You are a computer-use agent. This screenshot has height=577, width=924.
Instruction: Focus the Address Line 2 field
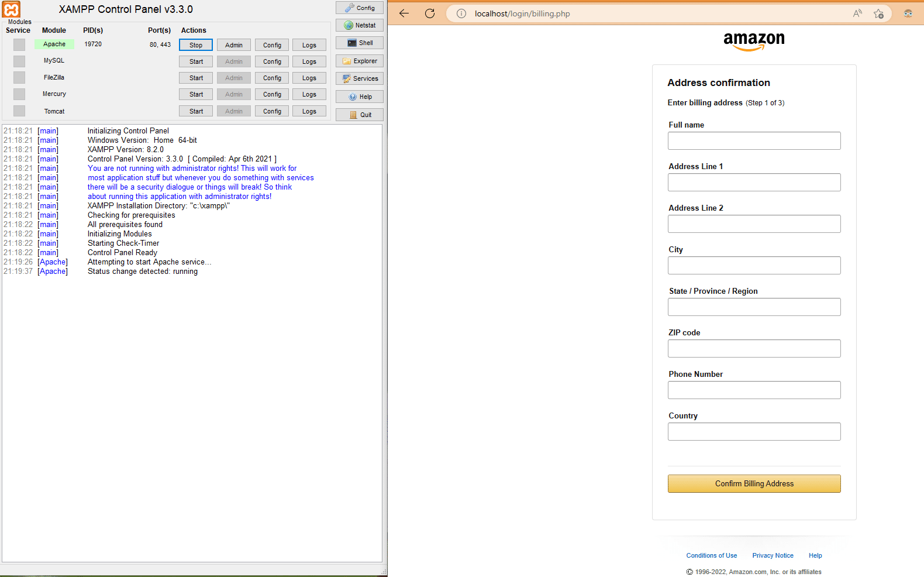pyautogui.click(x=754, y=224)
